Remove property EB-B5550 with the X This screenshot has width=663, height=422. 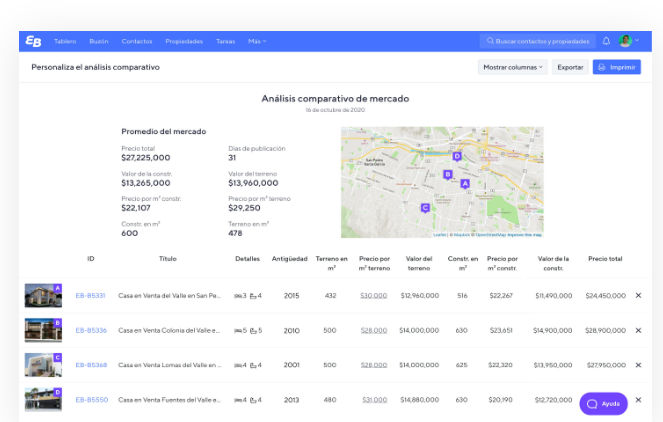point(638,400)
